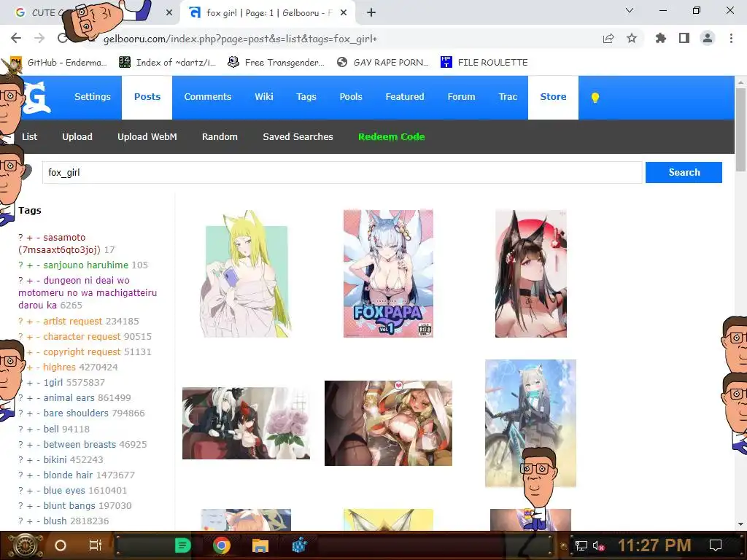Viewport: 747px width, 560px height.
Task: Open a new tab with the plus icon
Action: 371,13
